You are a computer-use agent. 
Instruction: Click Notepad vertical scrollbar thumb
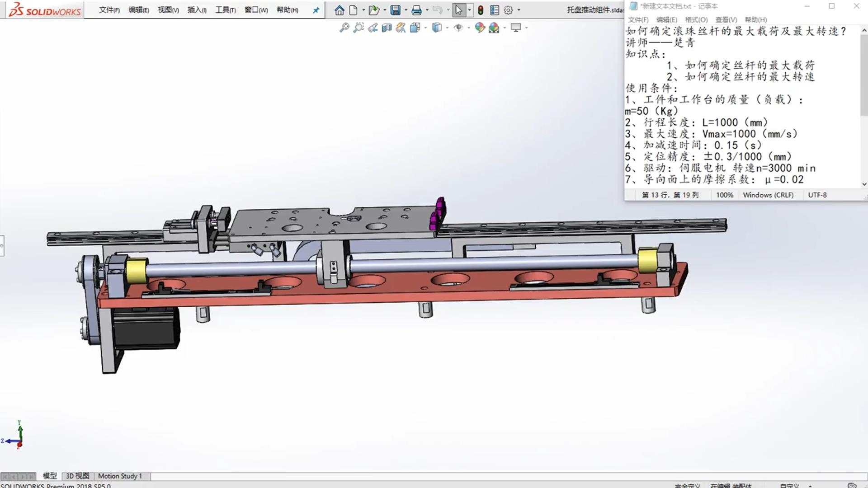[x=864, y=75]
